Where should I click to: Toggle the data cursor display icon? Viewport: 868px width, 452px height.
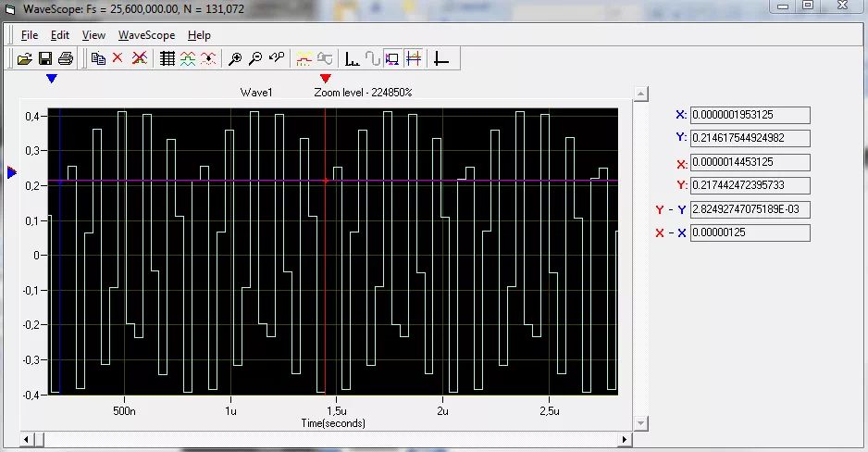[392, 58]
